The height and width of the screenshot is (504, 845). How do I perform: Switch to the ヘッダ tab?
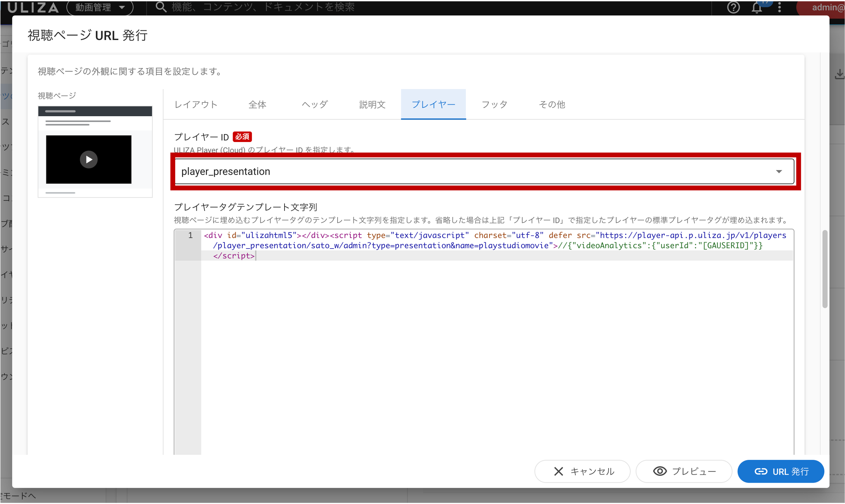(315, 104)
